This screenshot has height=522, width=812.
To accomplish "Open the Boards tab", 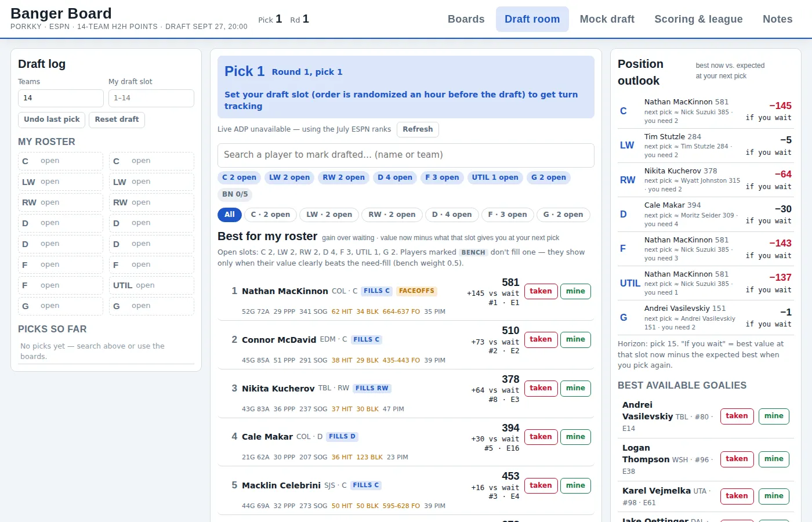I will (466, 19).
